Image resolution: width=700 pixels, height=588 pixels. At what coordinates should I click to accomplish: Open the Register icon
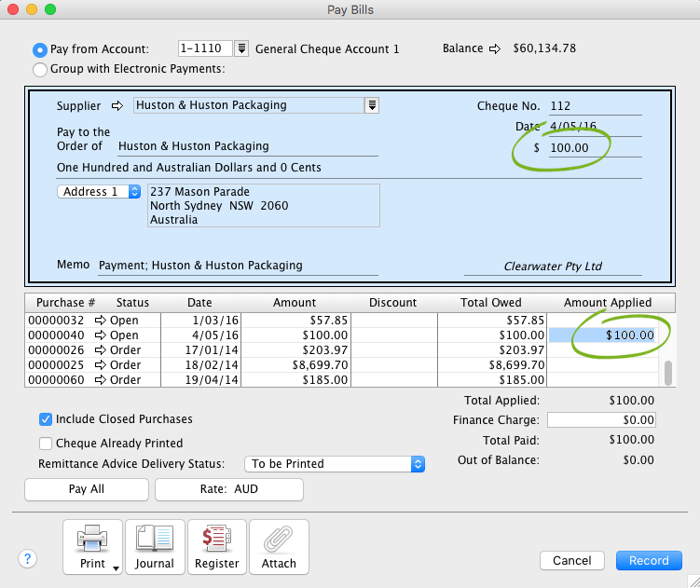pyautogui.click(x=216, y=546)
